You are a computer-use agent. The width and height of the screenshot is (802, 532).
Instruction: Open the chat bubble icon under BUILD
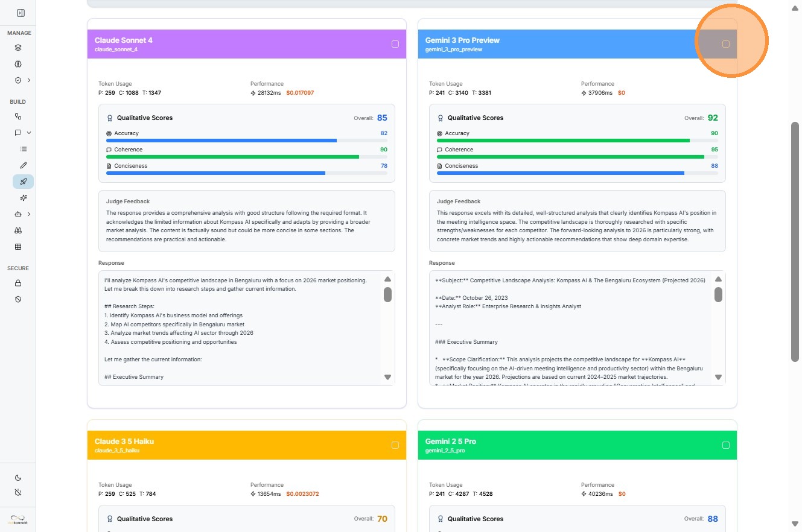point(18,133)
